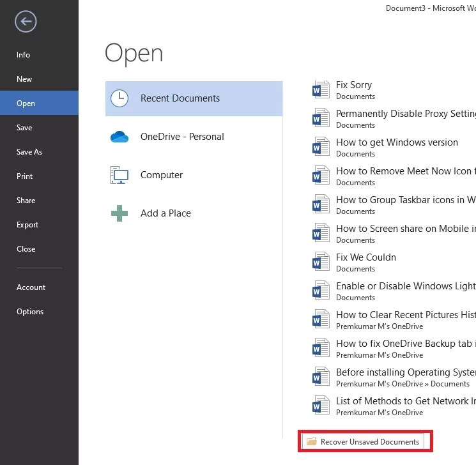This screenshot has height=465, width=476.
Task: Click Word icon beside Before installing Operating System
Action: 321,377
